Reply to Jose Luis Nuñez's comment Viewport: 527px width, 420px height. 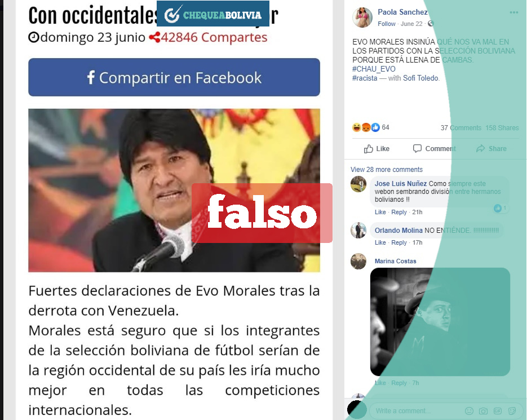(x=399, y=212)
